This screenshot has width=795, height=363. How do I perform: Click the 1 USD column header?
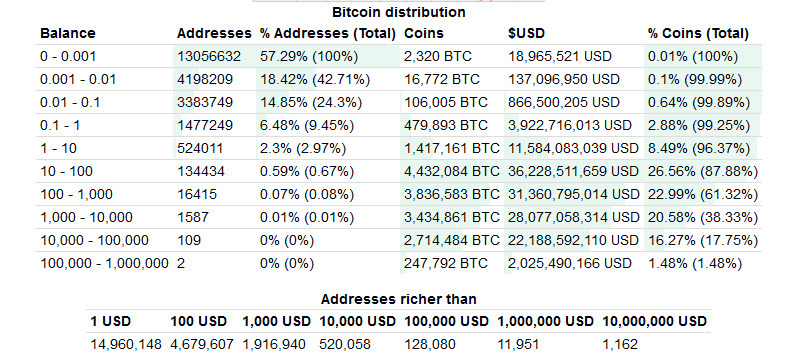(111, 321)
